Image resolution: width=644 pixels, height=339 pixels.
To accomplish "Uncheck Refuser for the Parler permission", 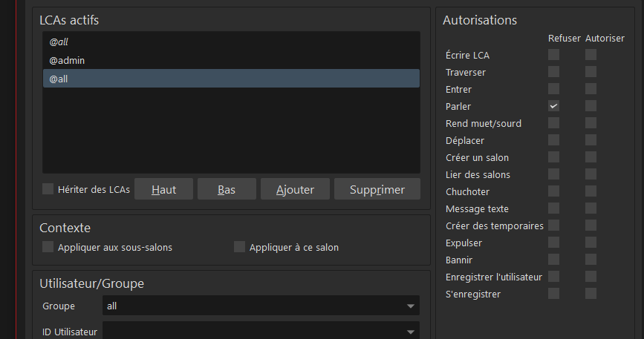I will tap(553, 106).
